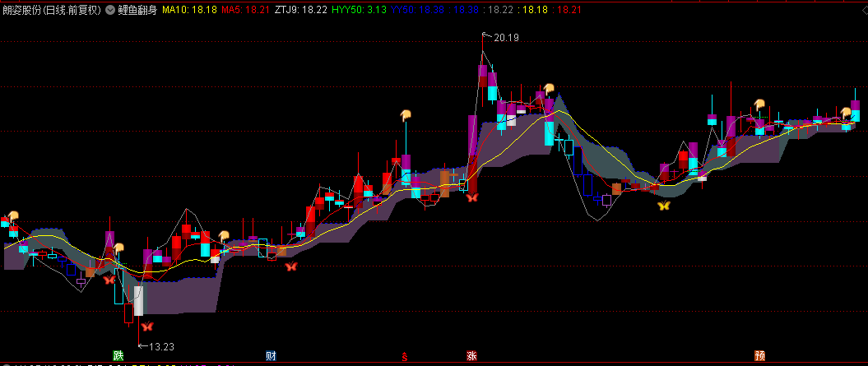Click the red MA5: 18.21 label

[x=246, y=10]
